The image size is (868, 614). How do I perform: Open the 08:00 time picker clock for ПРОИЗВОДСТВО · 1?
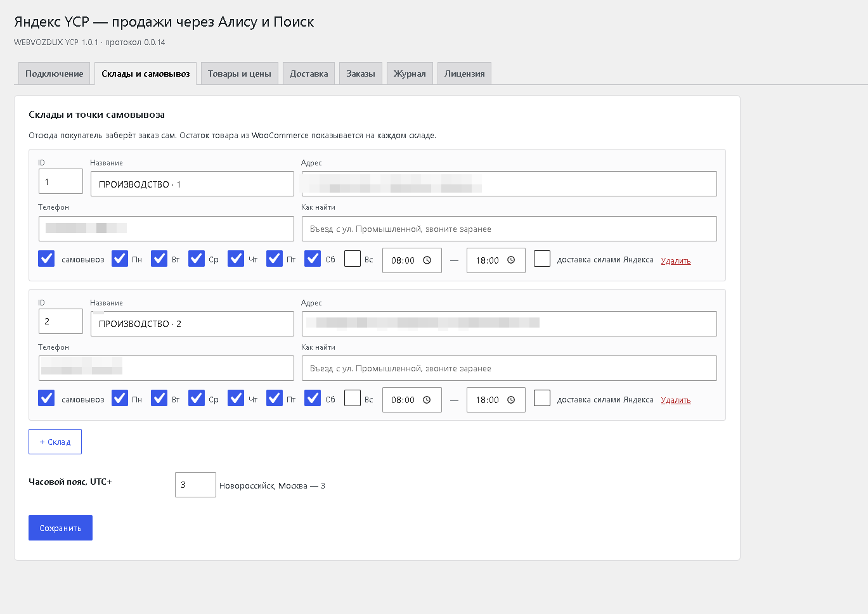coord(427,260)
